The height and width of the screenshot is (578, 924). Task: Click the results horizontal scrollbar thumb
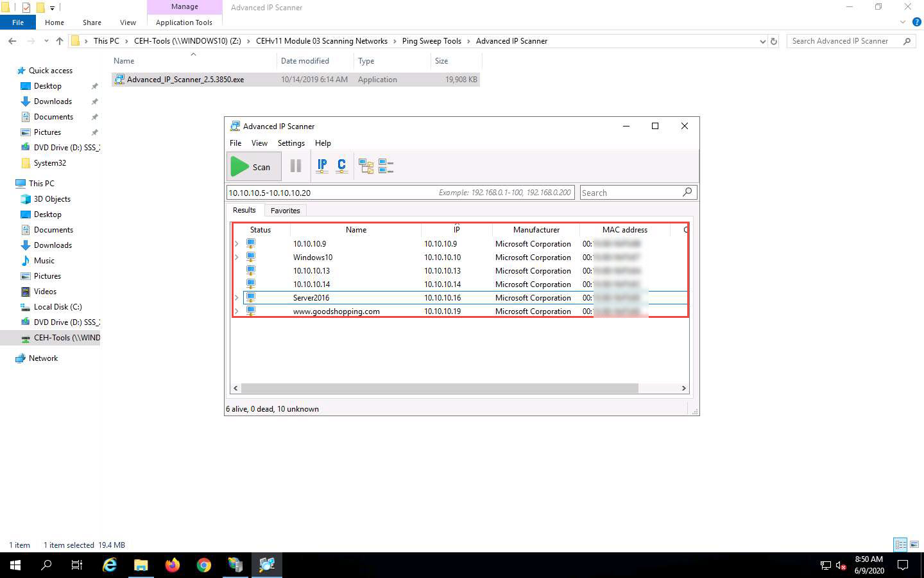[x=440, y=389]
